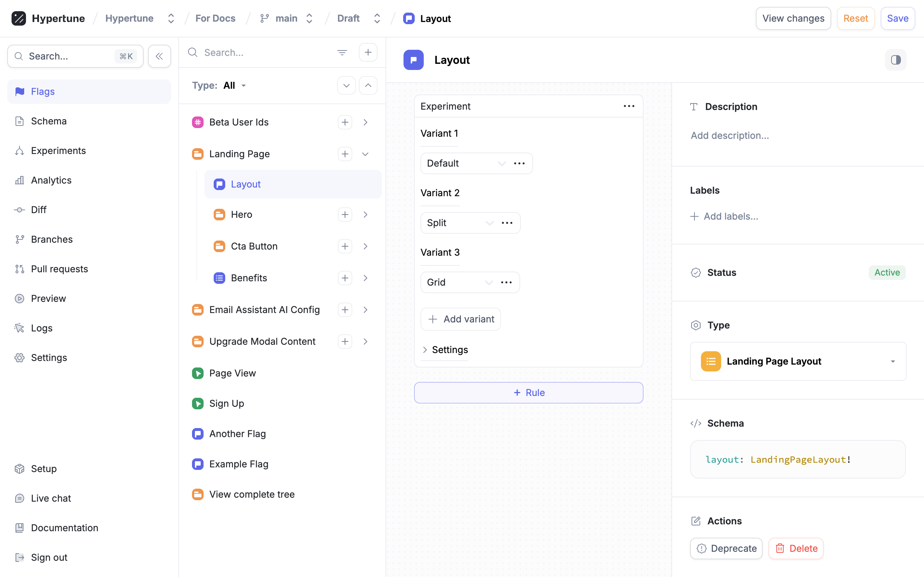Click the filter icon in flag search
Viewport: 924px width, 577px height.
point(342,53)
